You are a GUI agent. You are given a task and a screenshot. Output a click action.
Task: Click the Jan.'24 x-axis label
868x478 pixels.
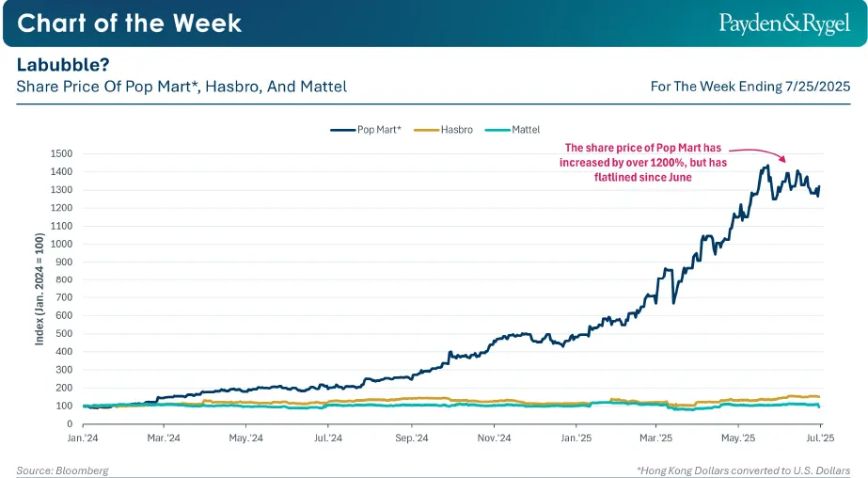click(83, 438)
